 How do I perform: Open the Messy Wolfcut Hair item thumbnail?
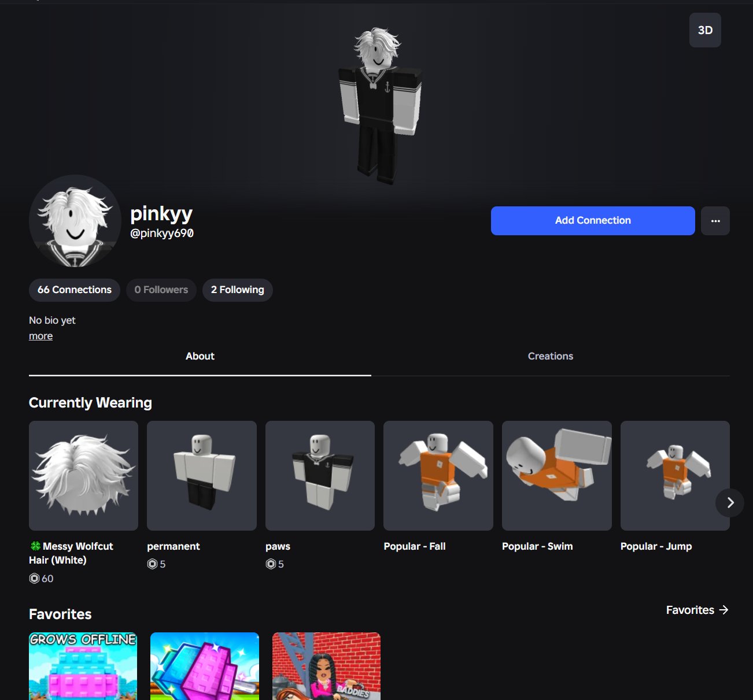coord(83,476)
